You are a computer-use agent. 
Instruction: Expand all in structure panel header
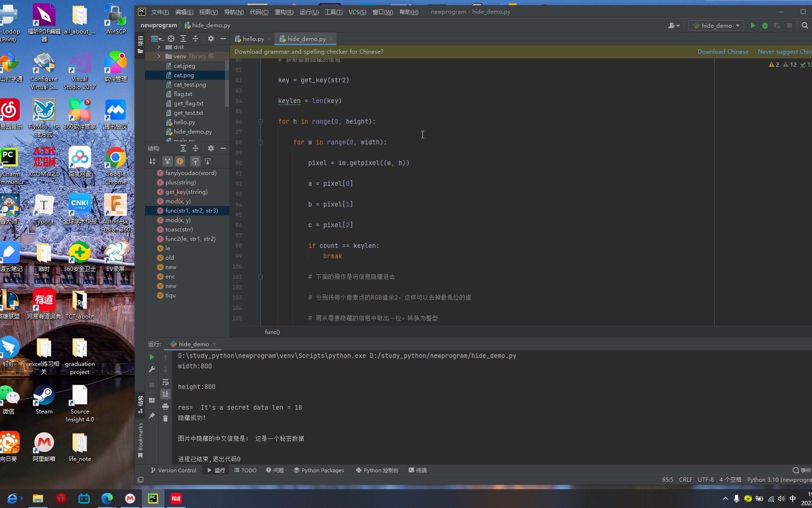(183, 148)
